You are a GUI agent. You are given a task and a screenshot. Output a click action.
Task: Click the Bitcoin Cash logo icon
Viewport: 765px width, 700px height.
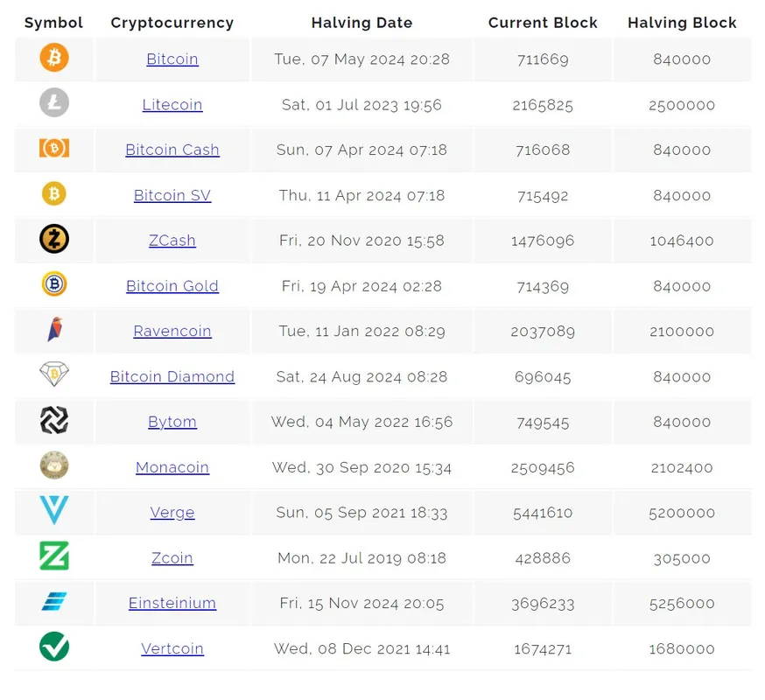click(54, 148)
